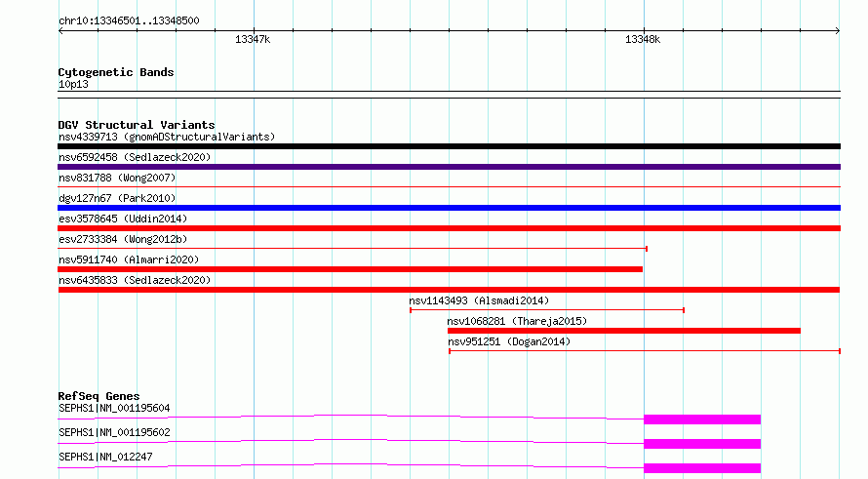
Task: Click the red nsv5911740 variant bar
Action: pos(350,269)
